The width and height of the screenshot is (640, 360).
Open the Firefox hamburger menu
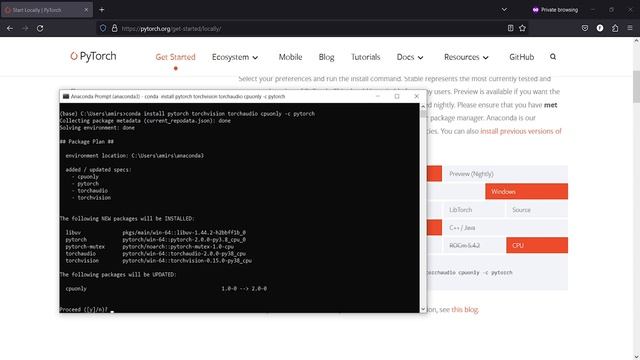[x=630, y=28]
